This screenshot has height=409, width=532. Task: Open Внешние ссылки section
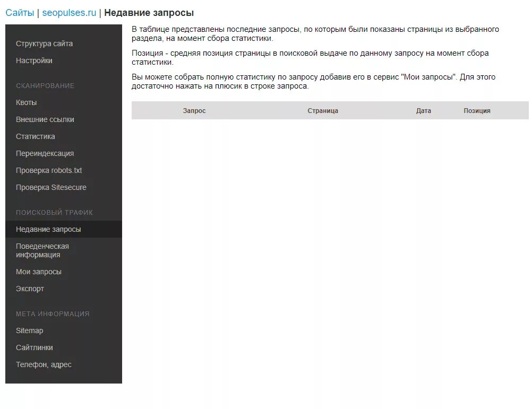(x=45, y=119)
